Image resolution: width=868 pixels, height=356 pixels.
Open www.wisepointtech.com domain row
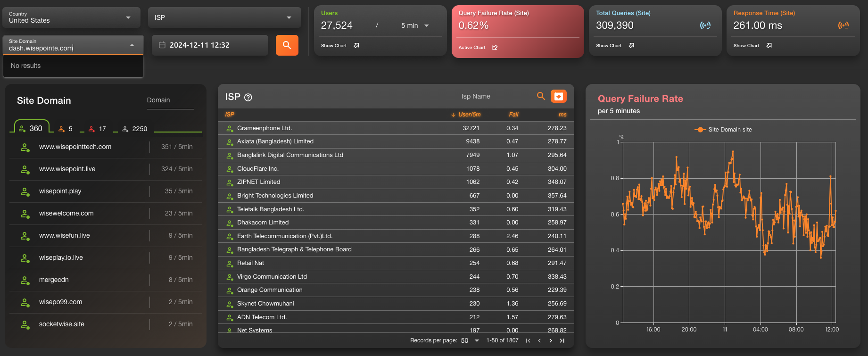pos(106,147)
